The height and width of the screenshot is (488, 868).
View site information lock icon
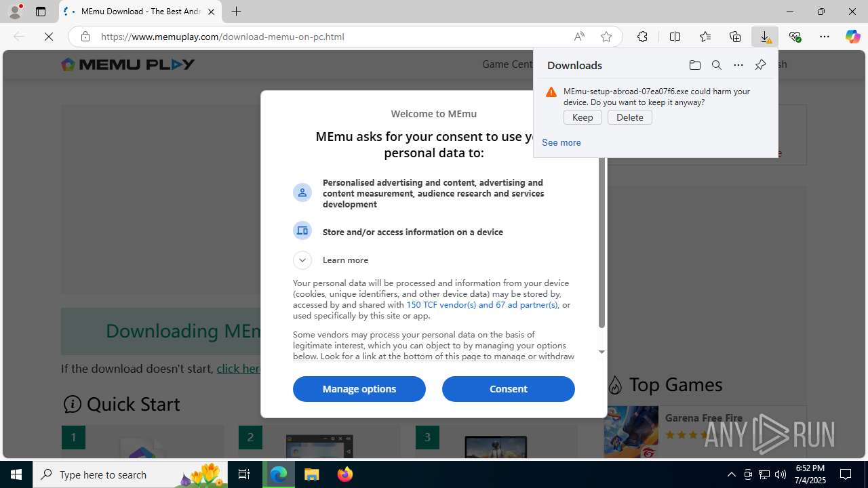[x=85, y=37]
